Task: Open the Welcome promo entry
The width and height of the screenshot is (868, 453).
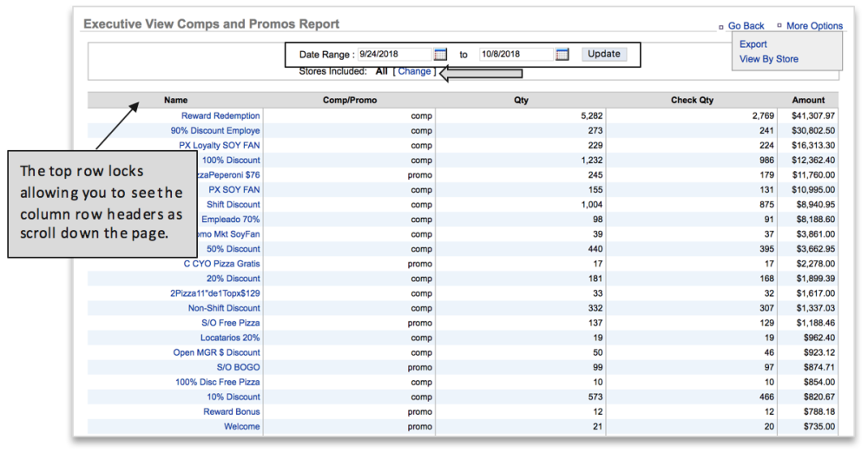Action: [241, 427]
